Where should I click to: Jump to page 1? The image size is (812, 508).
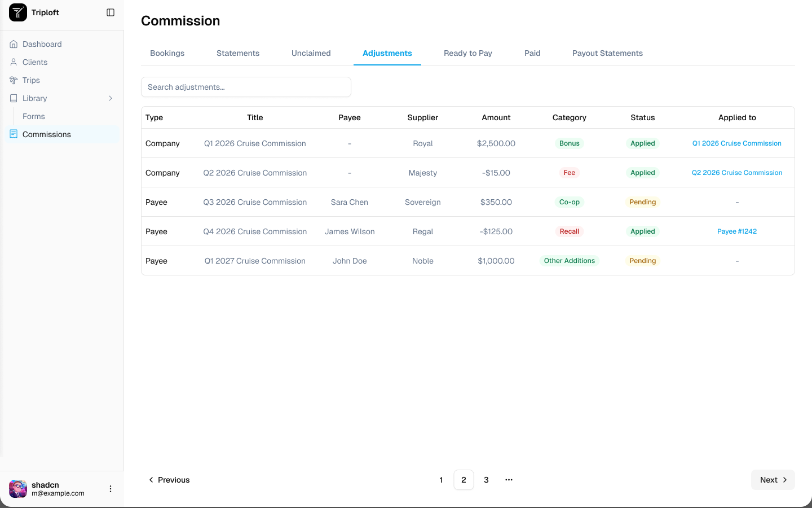pyautogui.click(x=441, y=480)
